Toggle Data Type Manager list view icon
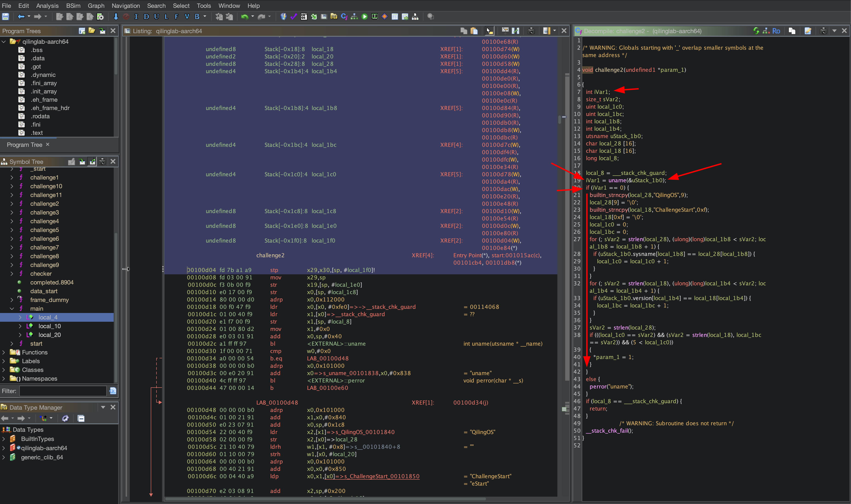Viewport: 851px width, 504px height. 81,418
